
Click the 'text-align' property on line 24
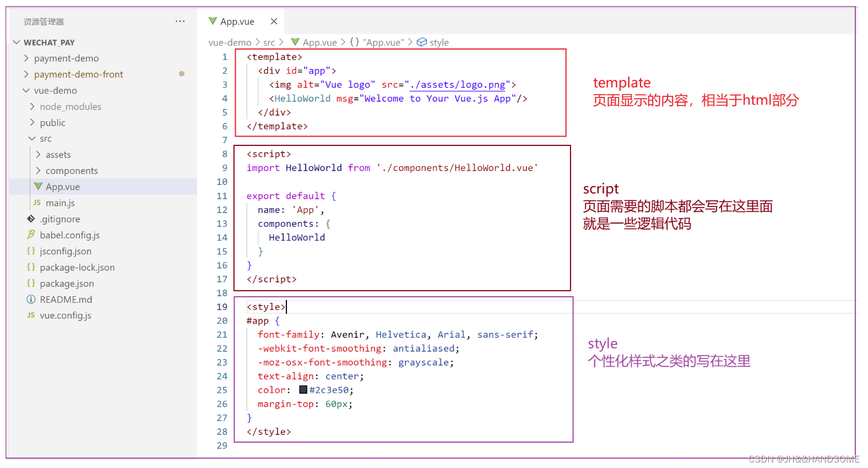click(x=285, y=376)
